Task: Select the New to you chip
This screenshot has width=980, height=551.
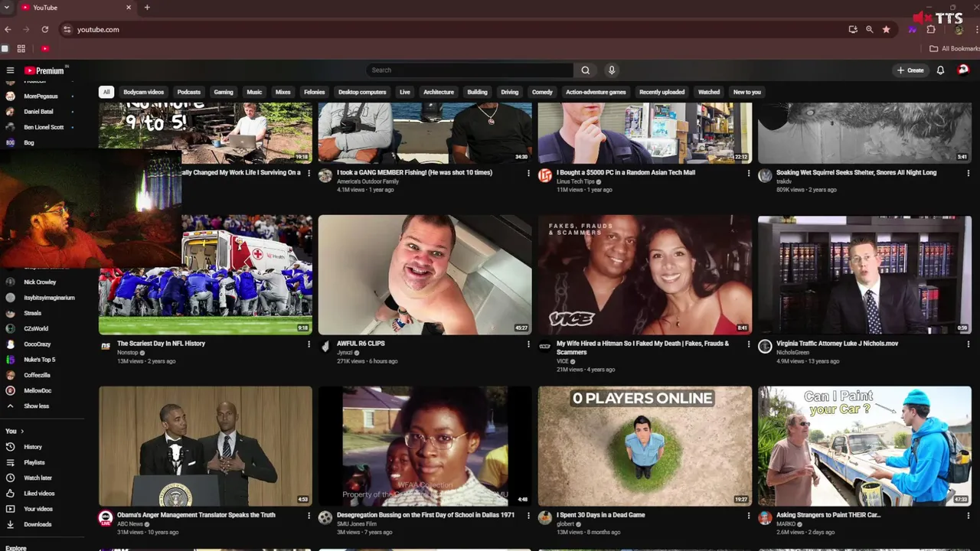Action: (x=747, y=92)
